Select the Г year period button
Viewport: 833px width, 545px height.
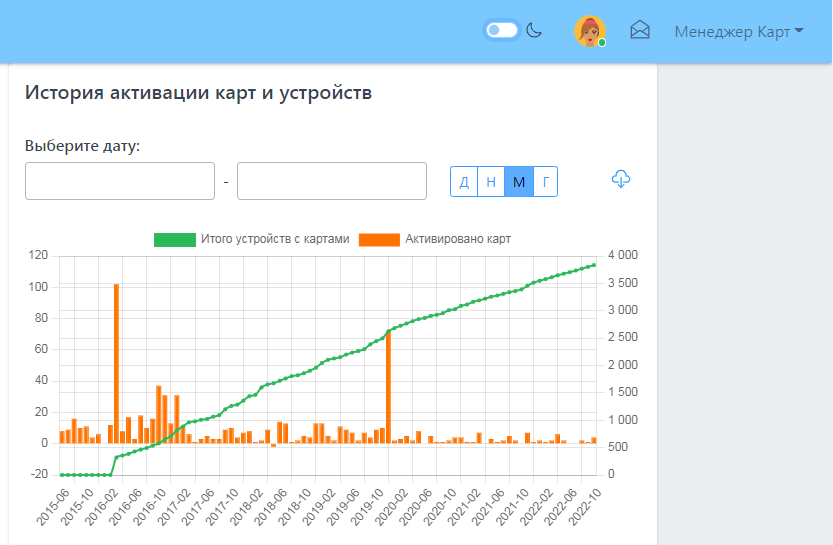(x=545, y=181)
